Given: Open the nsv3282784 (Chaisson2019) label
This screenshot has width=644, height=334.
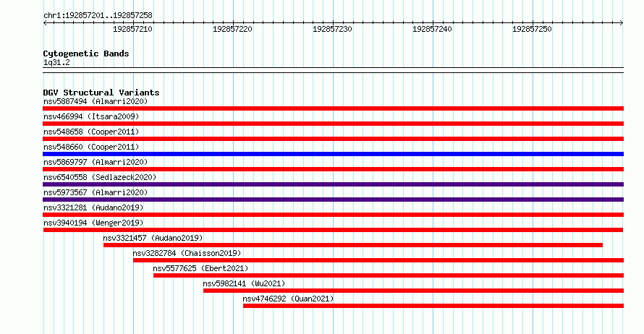Looking at the screenshot, I should (187, 253).
